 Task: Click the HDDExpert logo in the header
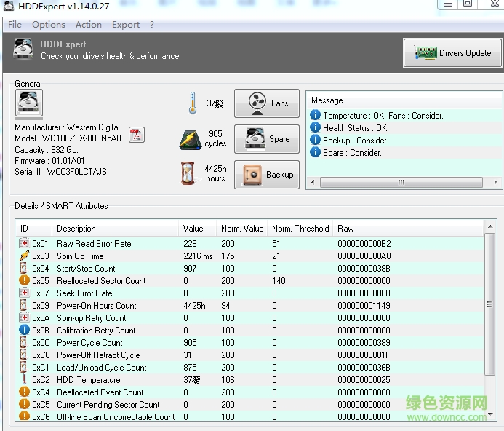pos(23,50)
